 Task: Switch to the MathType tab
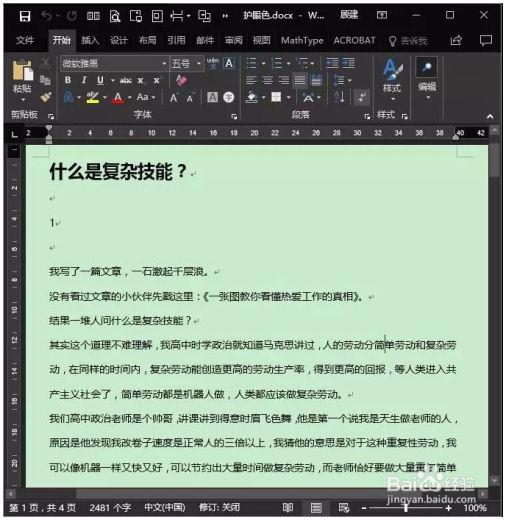[x=302, y=40]
